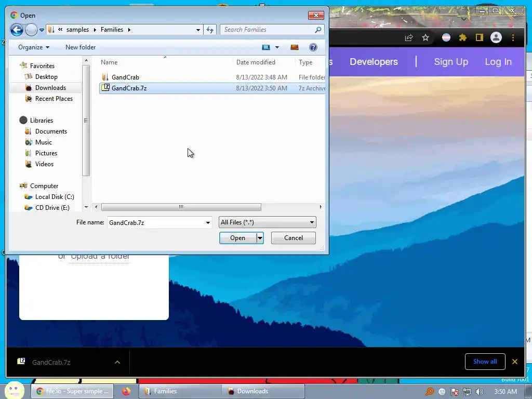Image resolution: width=532 pixels, height=399 pixels.
Task: Open Chrome three-dot menu
Action: point(513,37)
